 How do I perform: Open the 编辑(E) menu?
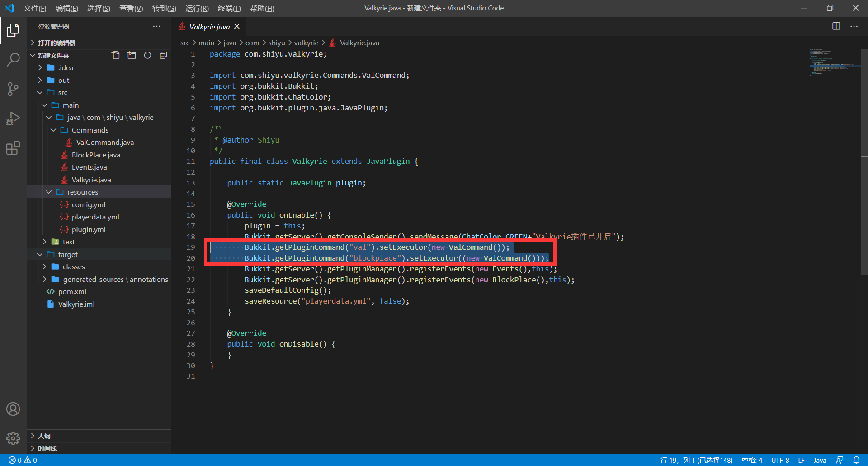click(x=67, y=8)
